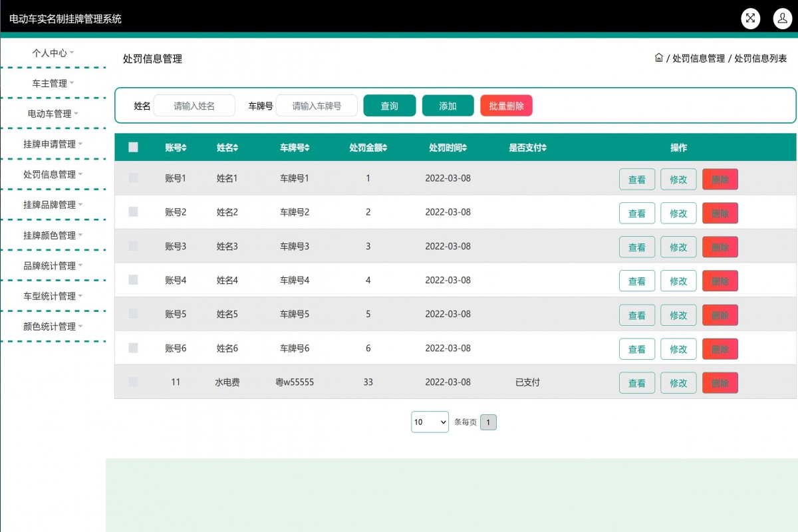
Task: Click the 查询 search button
Action: [x=389, y=105]
